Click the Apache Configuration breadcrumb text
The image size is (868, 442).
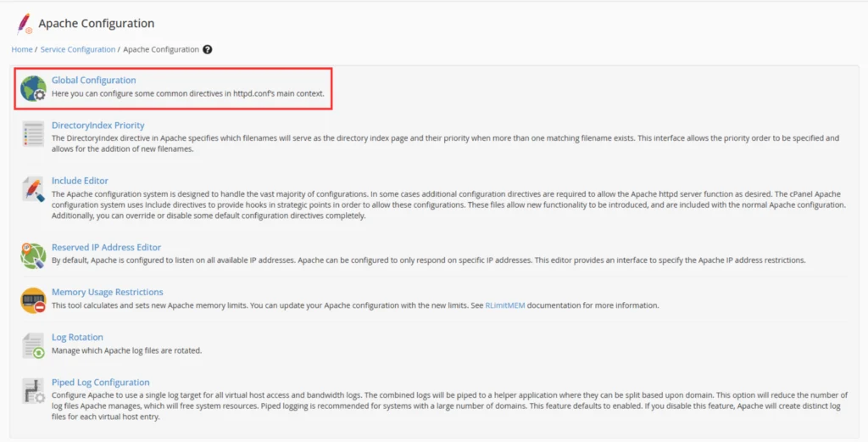pyautogui.click(x=161, y=49)
